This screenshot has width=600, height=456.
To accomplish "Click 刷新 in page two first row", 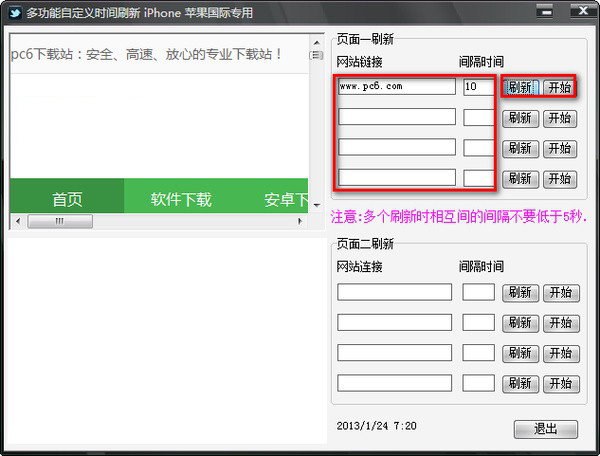I will [520, 293].
